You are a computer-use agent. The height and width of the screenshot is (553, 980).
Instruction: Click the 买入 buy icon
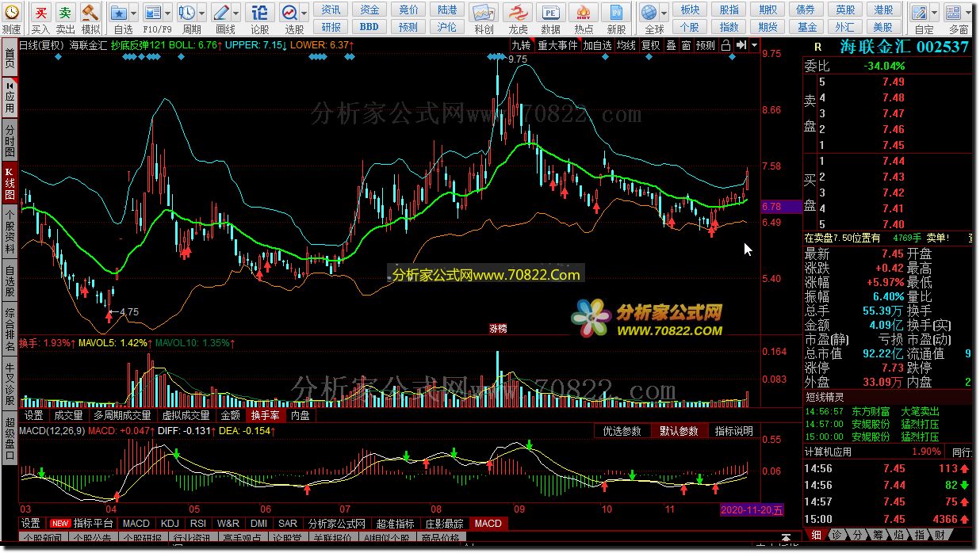pyautogui.click(x=40, y=13)
